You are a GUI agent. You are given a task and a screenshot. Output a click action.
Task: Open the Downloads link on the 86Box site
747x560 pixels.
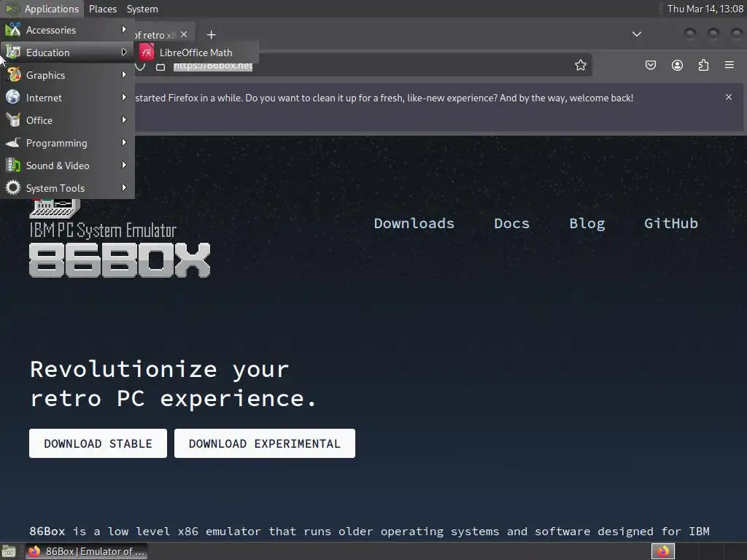point(414,223)
